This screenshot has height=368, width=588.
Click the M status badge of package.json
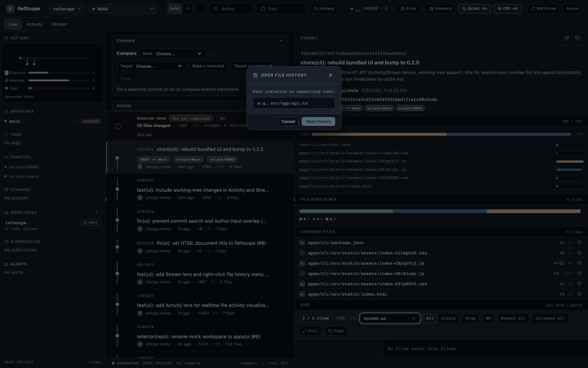302,243
